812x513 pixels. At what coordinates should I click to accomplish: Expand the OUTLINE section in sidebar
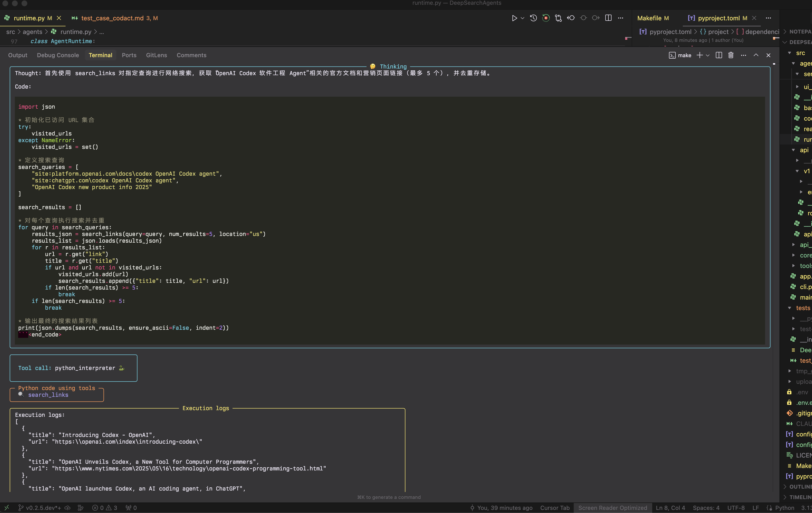(796, 487)
